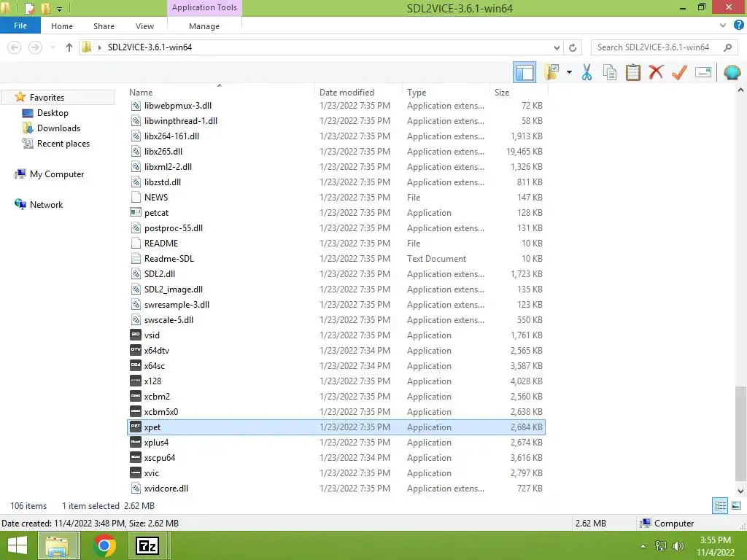Open Downloads in navigation pane
The width and height of the screenshot is (747, 560).
(58, 128)
